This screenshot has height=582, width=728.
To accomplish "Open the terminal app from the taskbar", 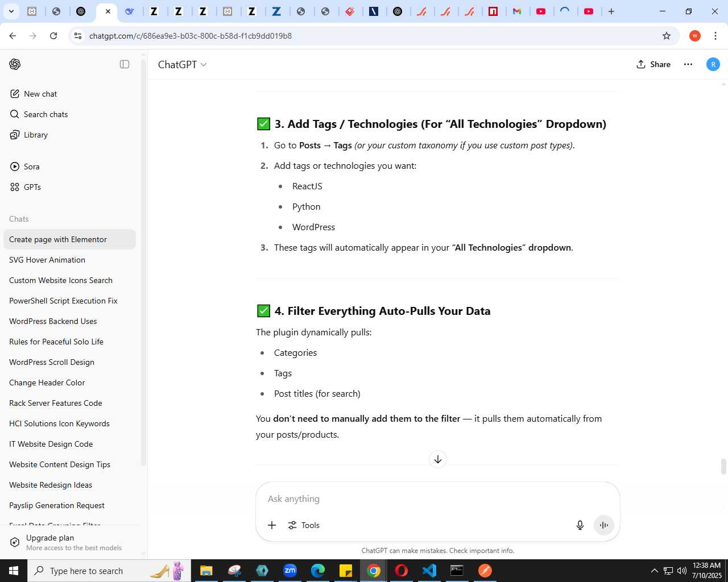I will pyautogui.click(x=457, y=571).
